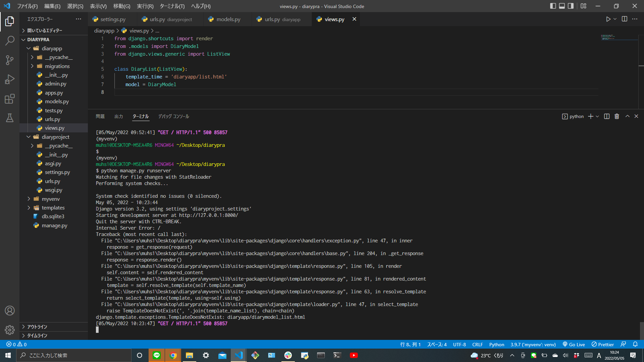Open the Search view in activity bar

pos(10,41)
